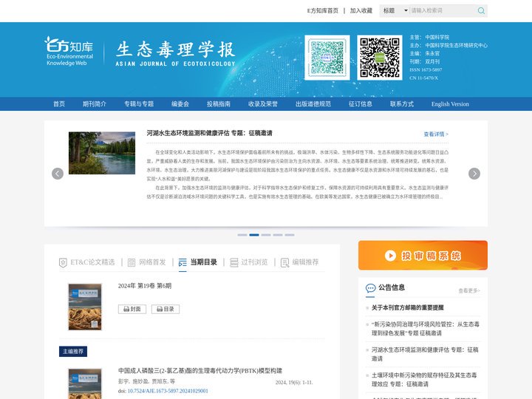Open 河湖水生态环境监测 notice in sidebar
532x399 pixels.
[425, 354]
